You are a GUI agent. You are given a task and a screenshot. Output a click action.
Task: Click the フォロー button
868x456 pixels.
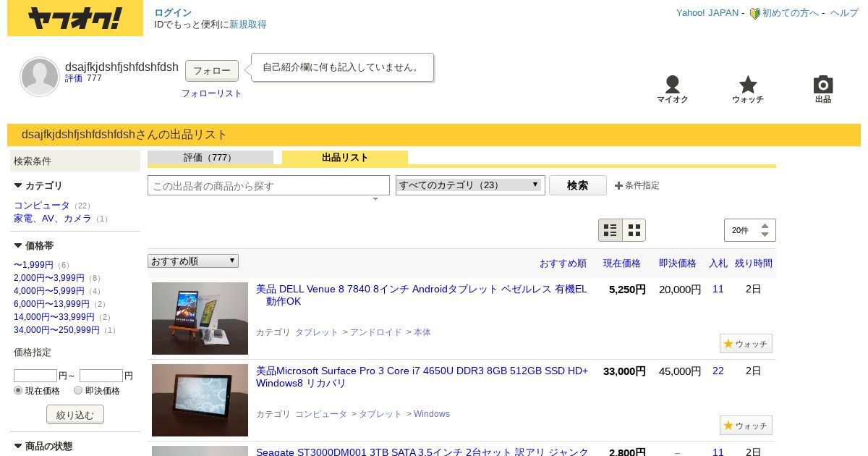(x=212, y=70)
